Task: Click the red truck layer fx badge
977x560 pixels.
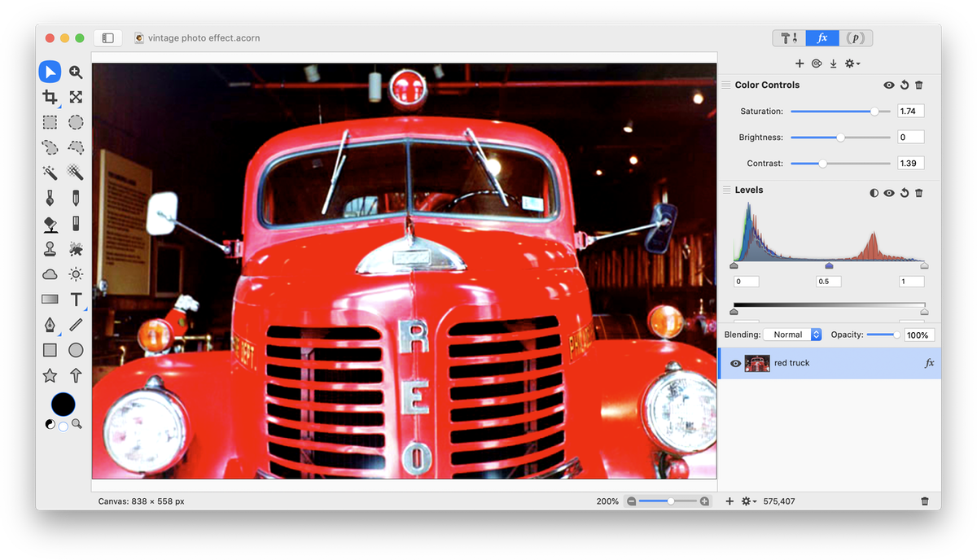Action: coord(929,364)
